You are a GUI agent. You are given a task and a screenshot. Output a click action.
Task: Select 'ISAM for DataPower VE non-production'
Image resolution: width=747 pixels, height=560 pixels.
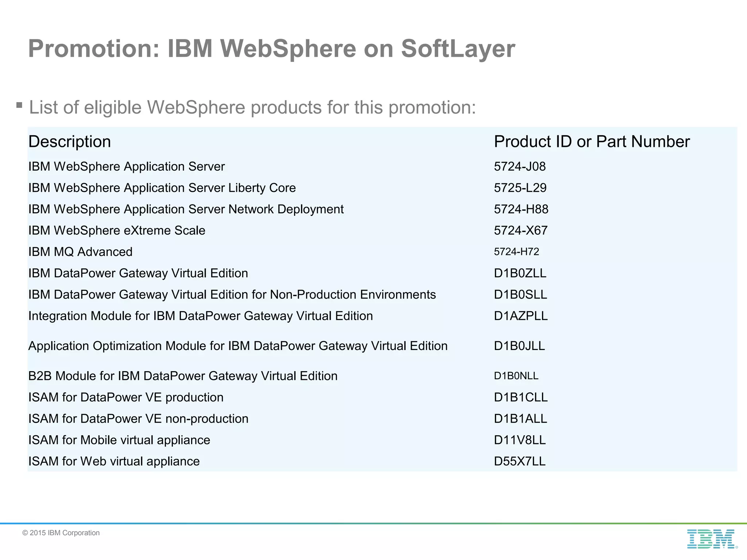(138, 419)
